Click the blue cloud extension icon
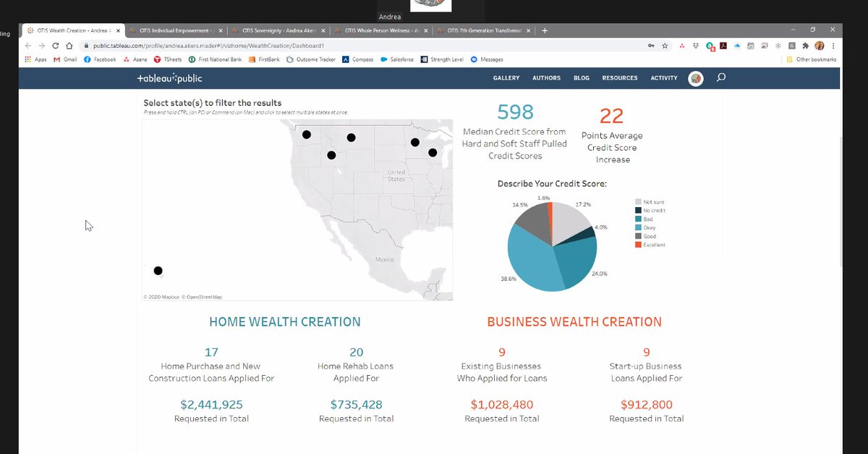868x454 pixels. [x=737, y=46]
